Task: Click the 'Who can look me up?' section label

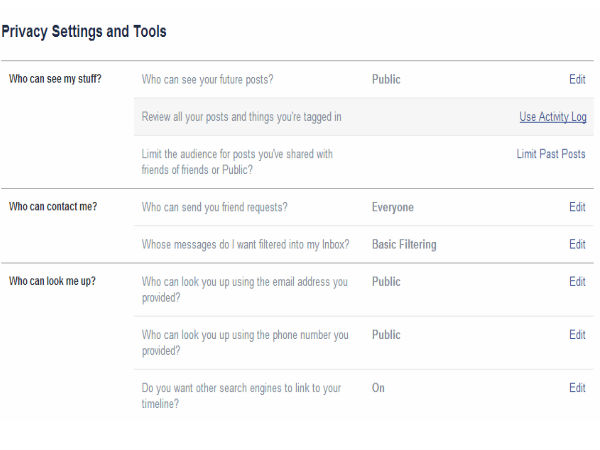Action: 52,282
